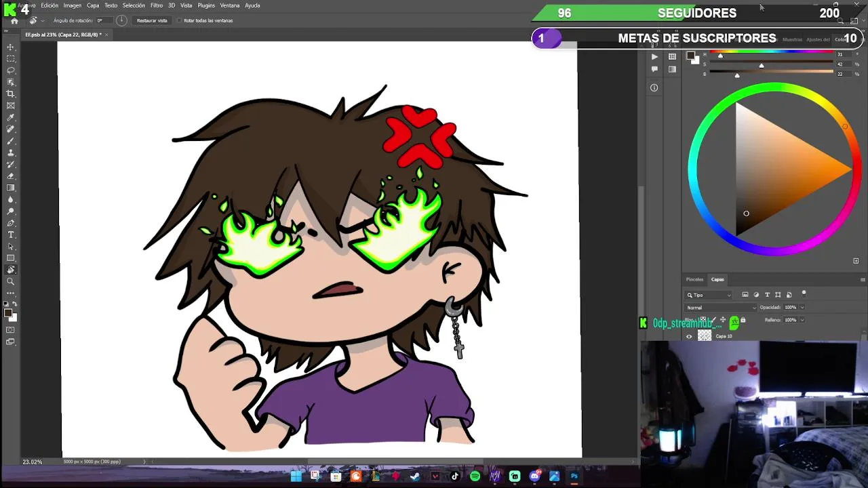Filter layers by adjustment layers
The width and height of the screenshot is (868, 488).
(756, 295)
